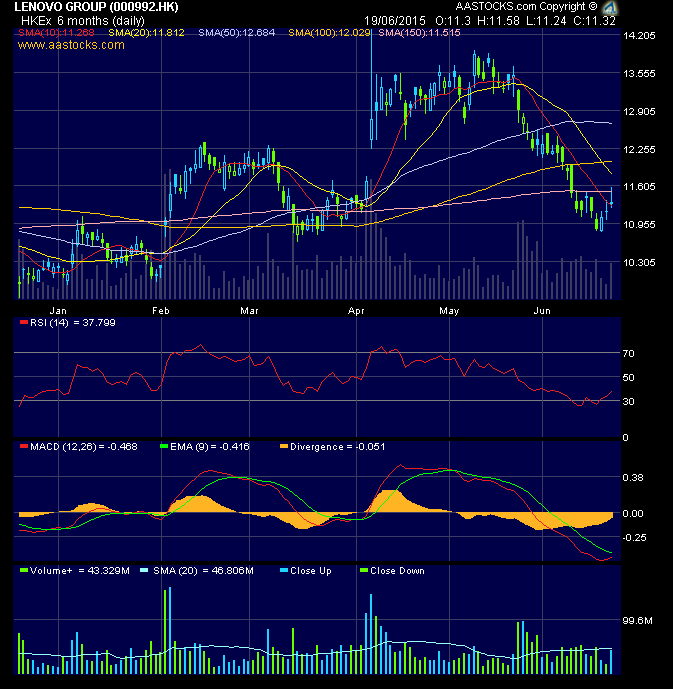Click the LENOVO GROUP (000992.HK) title
The height and width of the screenshot is (689, 673).
coord(96,7)
